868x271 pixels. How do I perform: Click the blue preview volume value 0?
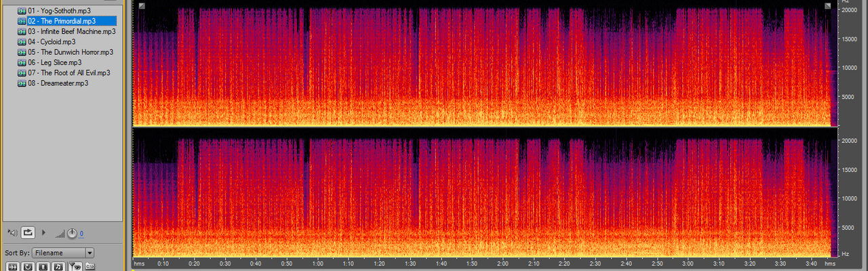tap(81, 234)
